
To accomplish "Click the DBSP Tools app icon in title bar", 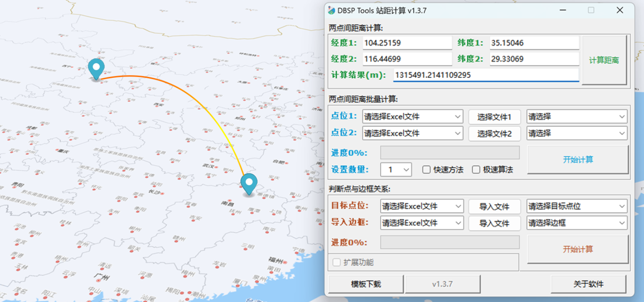I will (x=331, y=10).
